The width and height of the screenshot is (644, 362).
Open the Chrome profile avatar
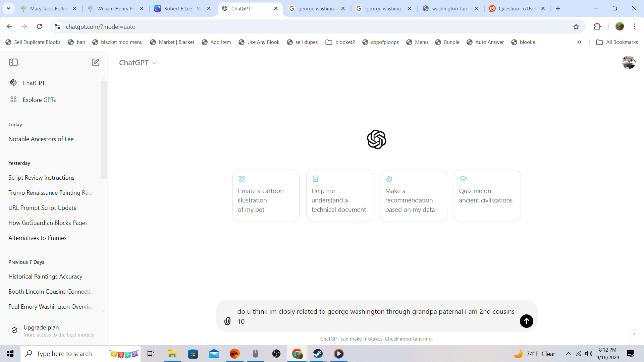pyautogui.click(x=620, y=26)
